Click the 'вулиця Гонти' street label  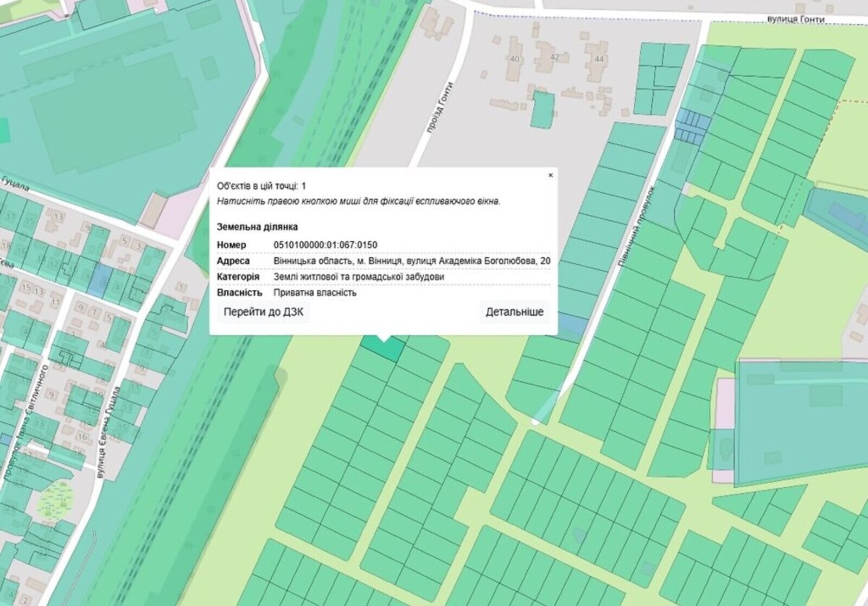pyautogui.click(x=796, y=19)
